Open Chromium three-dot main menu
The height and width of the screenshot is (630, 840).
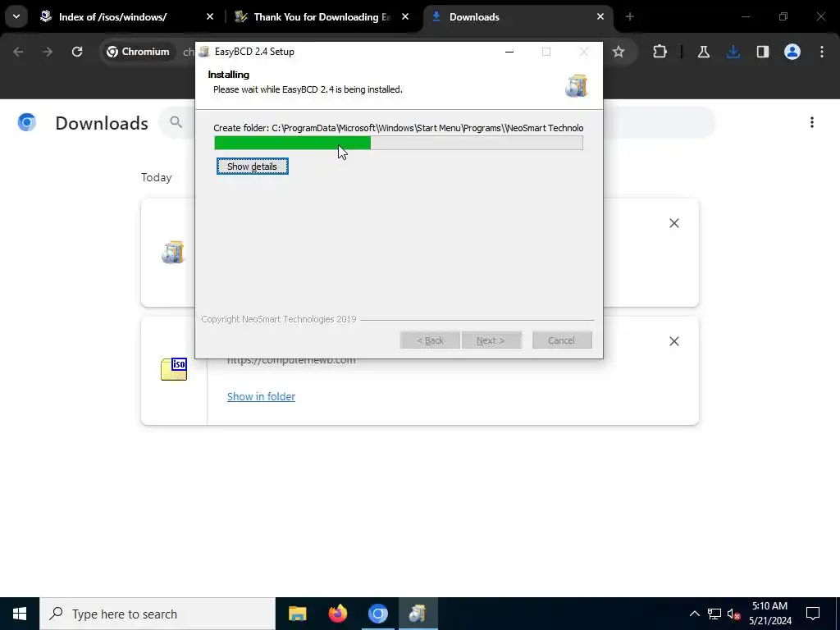point(822,52)
